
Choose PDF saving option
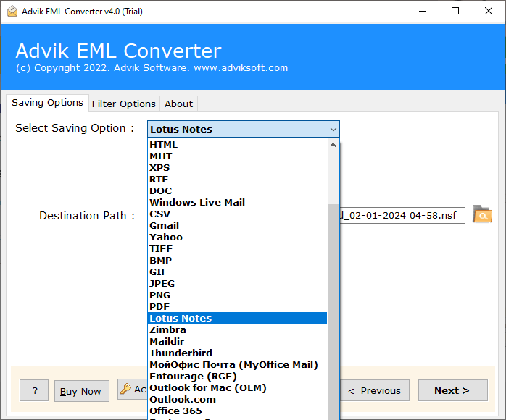(237, 307)
